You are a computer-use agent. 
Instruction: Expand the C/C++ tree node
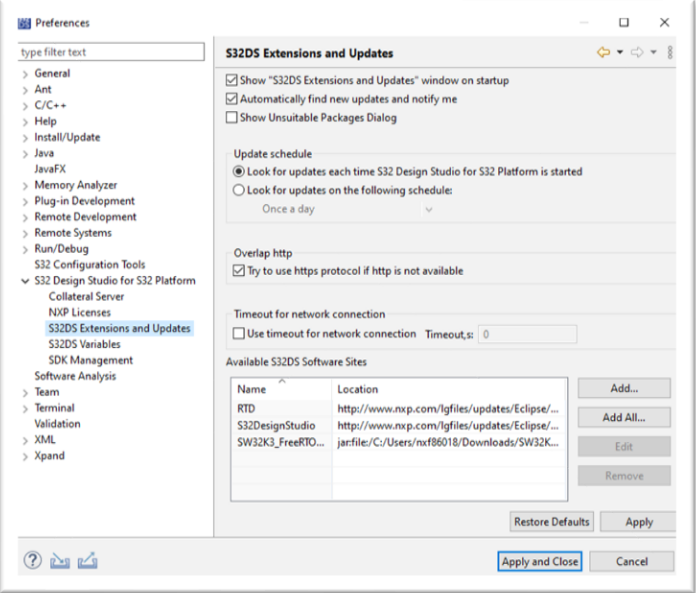(x=25, y=106)
